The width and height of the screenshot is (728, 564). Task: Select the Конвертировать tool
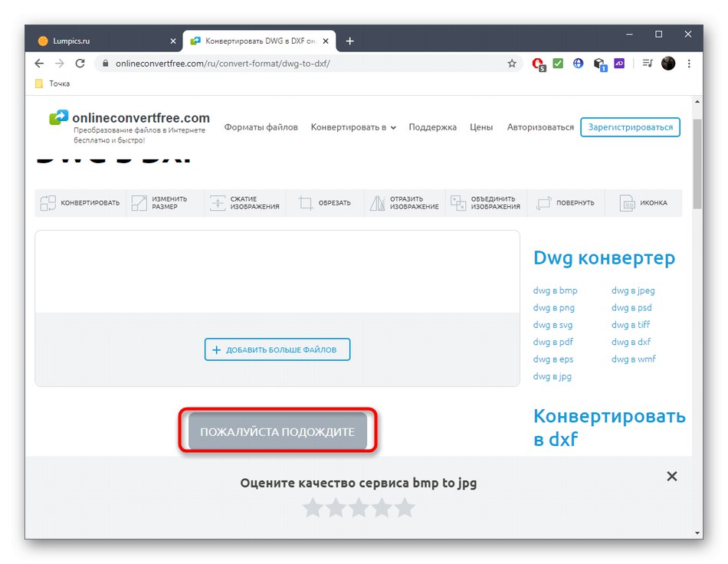click(x=80, y=203)
